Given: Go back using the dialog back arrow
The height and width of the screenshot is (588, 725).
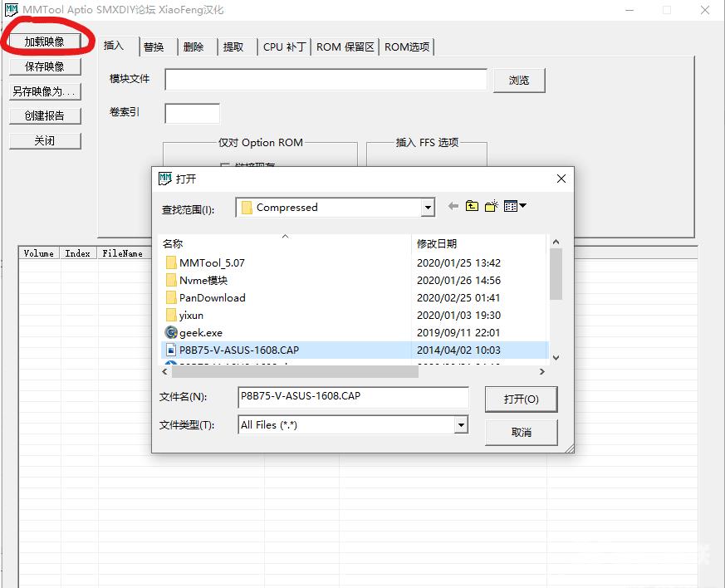Looking at the screenshot, I should [453, 206].
